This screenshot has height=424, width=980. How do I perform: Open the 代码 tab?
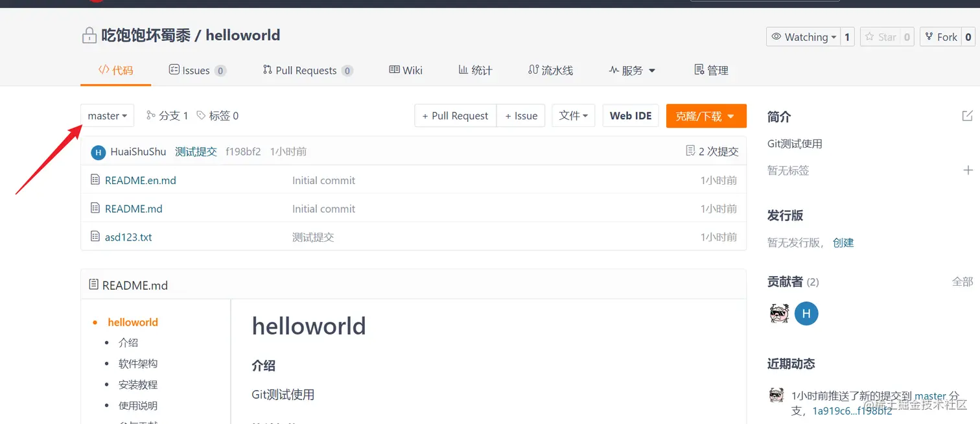pos(116,70)
